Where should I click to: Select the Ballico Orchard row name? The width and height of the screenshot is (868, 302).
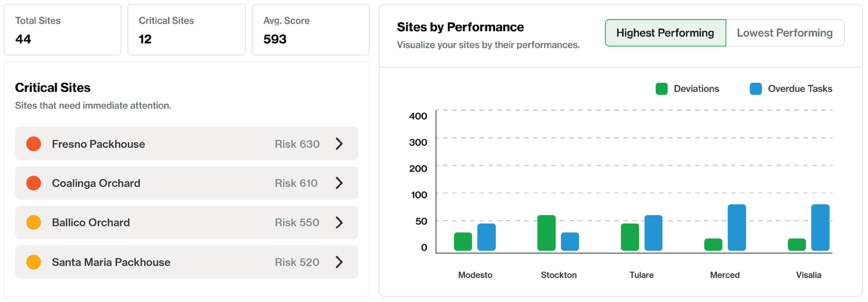pyautogui.click(x=91, y=222)
